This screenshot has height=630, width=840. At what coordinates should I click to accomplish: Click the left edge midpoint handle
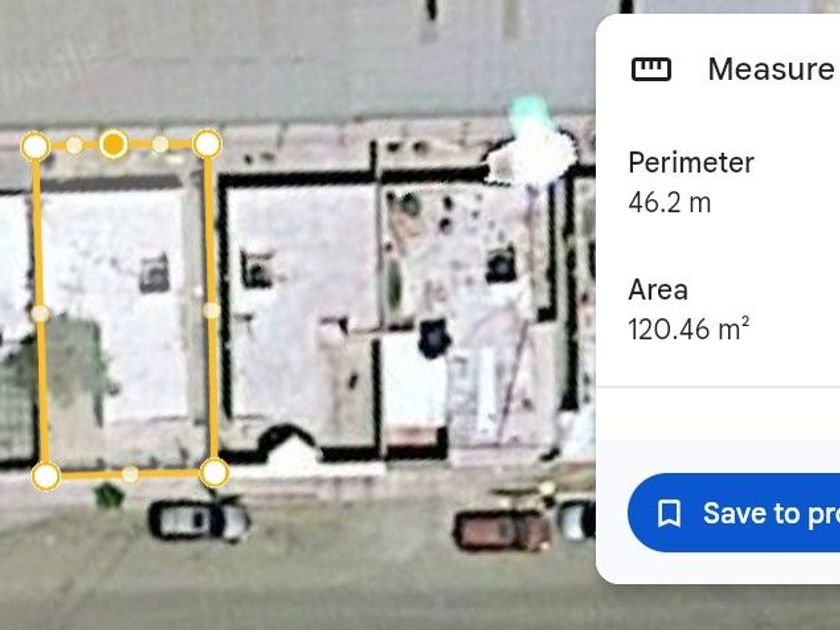pos(41,313)
